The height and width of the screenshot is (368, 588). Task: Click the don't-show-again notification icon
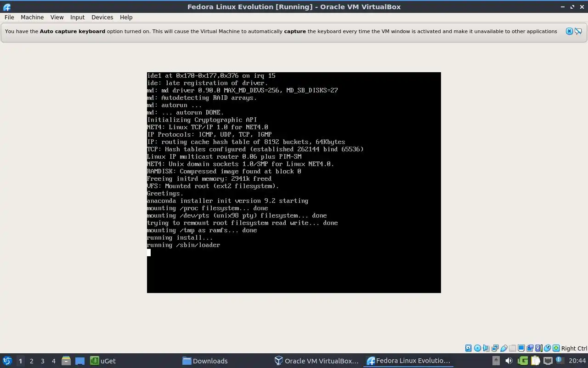[578, 31]
